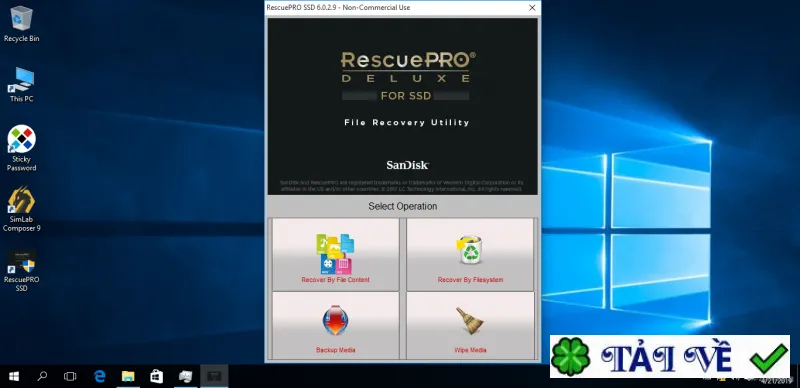The image size is (800, 388).
Task: Open the Windows Start menu
Action: (14, 377)
